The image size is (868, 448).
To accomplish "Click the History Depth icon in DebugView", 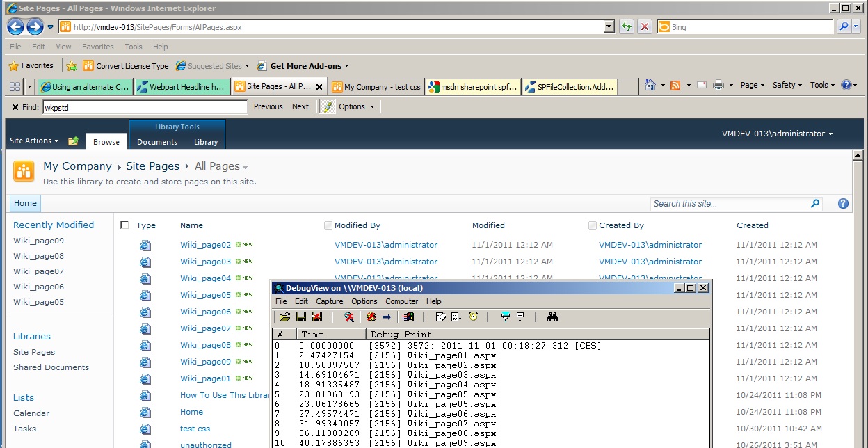I will 520,317.
